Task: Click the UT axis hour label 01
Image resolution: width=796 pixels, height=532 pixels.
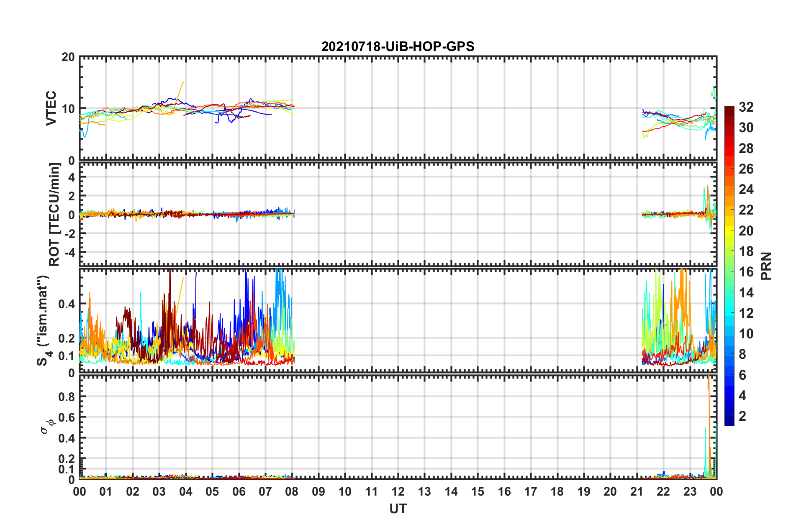Action: [106, 491]
